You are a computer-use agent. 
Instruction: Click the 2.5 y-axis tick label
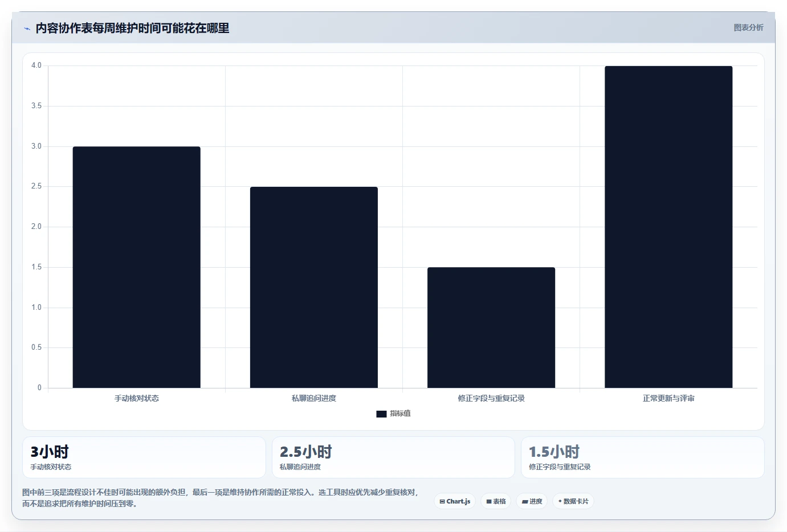click(x=36, y=186)
